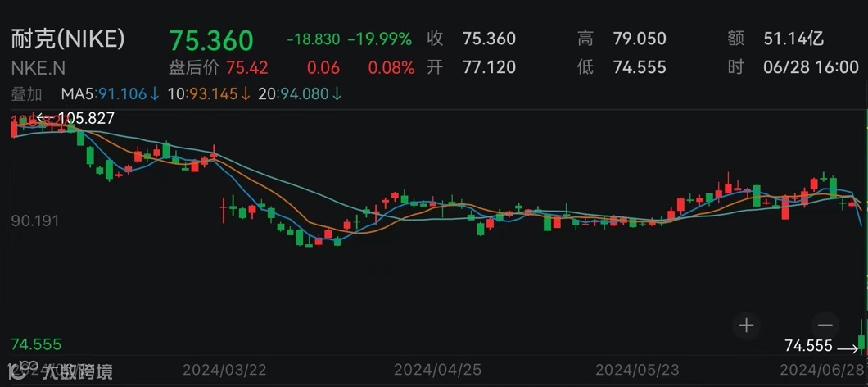Screen dimensions: 868x387
Task: Click the MA20 value 20:94.080
Action: (301, 94)
